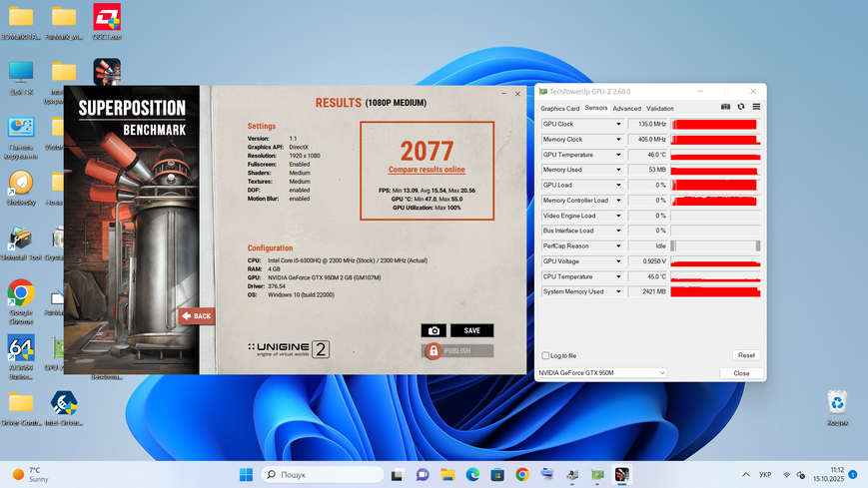Open the Windows Start menu
The image size is (868, 488).
point(246,475)
